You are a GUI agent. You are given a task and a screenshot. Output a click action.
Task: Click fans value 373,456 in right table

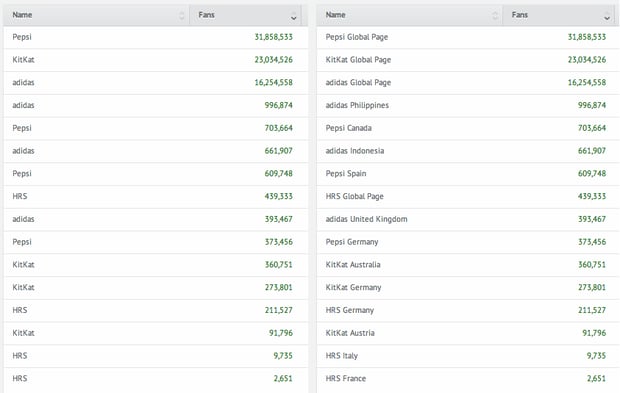[592, 242]
